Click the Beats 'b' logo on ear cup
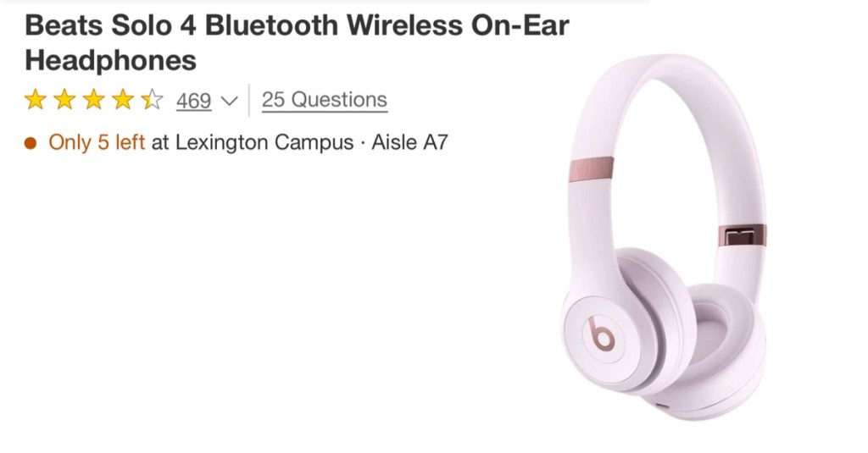Viewport: 868px width, 453px height. (x=602, y=334)
